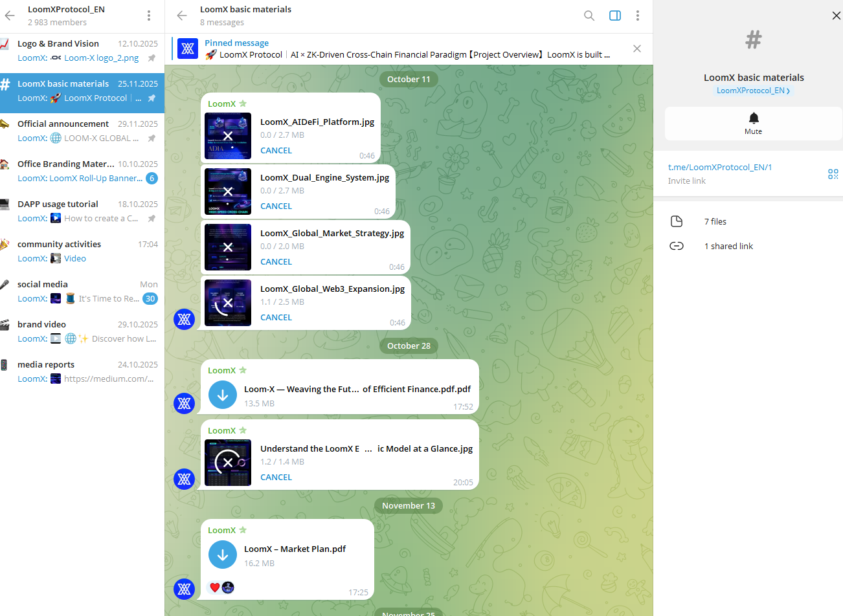
Task: Copy the t.me/LoomXProtocol_EN/1 invite link
Action: click(x=720, y=167)
